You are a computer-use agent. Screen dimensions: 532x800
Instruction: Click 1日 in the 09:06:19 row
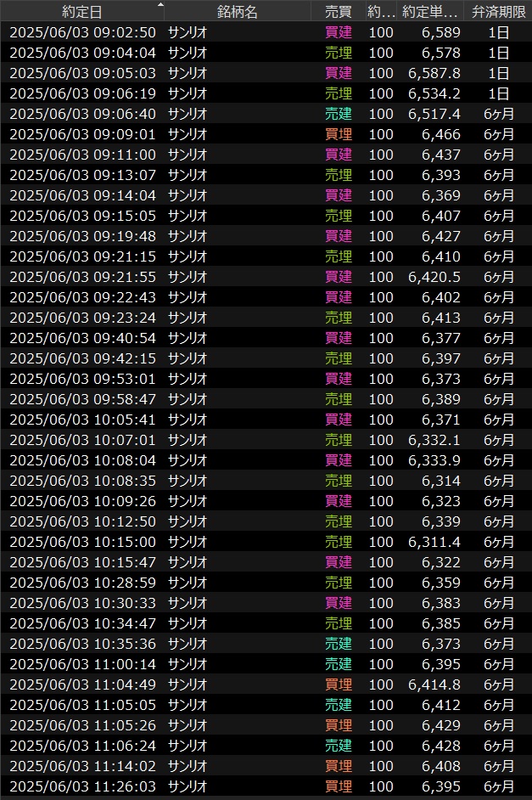click(498, 93)
